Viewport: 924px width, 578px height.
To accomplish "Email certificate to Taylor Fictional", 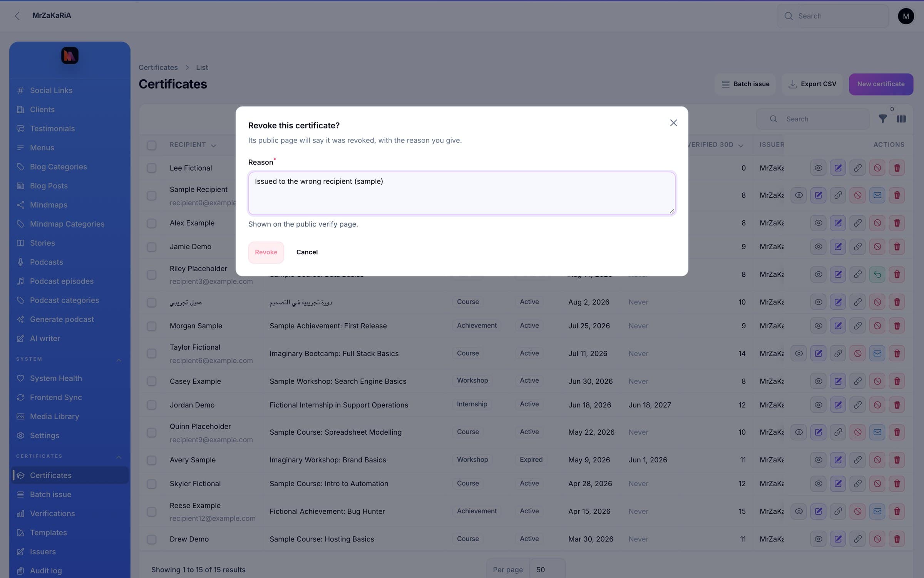I will point(877,353).
